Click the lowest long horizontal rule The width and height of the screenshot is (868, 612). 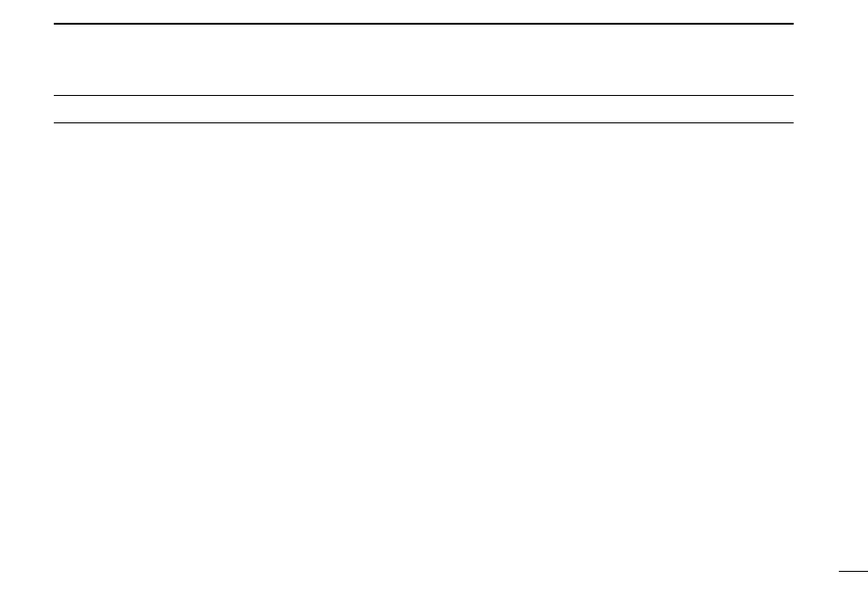[423, 122]
